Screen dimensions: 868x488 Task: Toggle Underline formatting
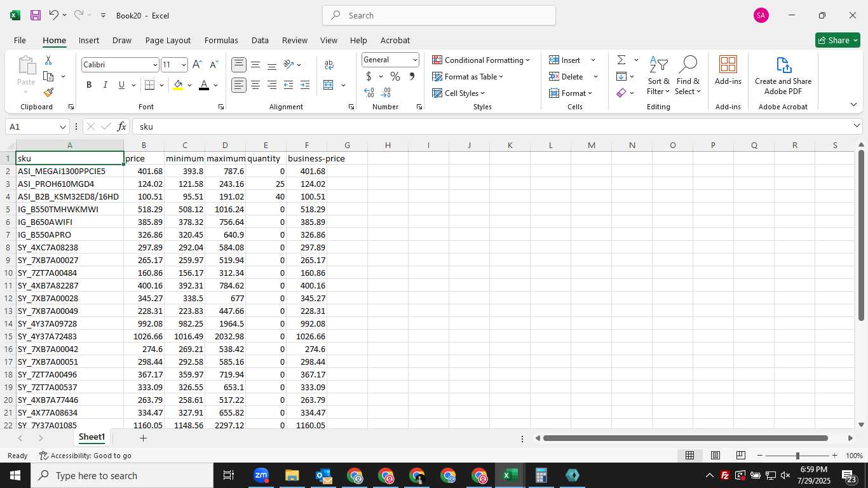121,85
